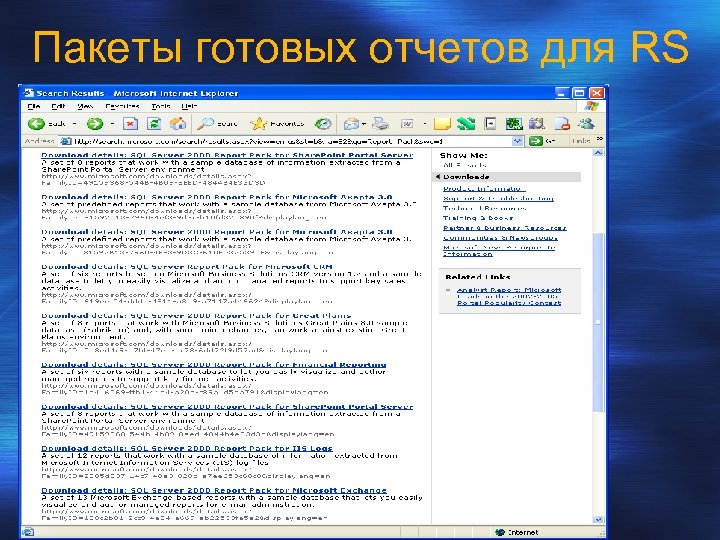720x540 pixels.
Task: Open Report Pack for Microsoft Exchange link
Action: point(214,490)
